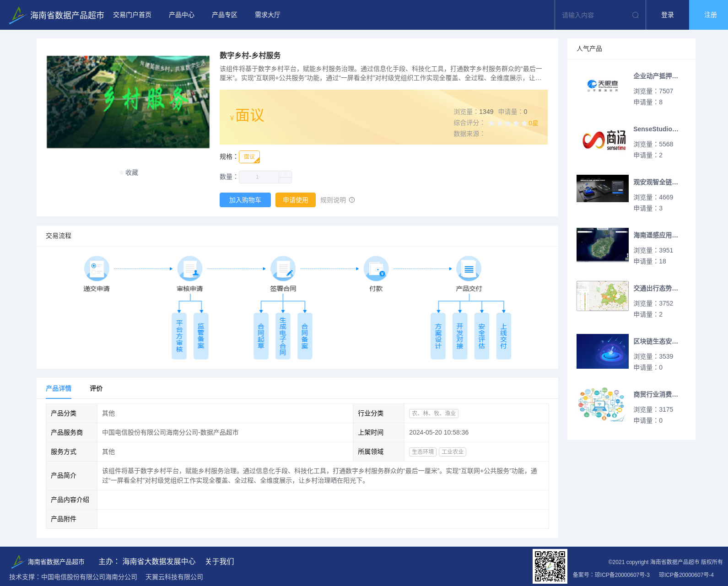Screen dimensions: 728x586
Task: Click the 上线交付 flow box
Action: [504, 336]
